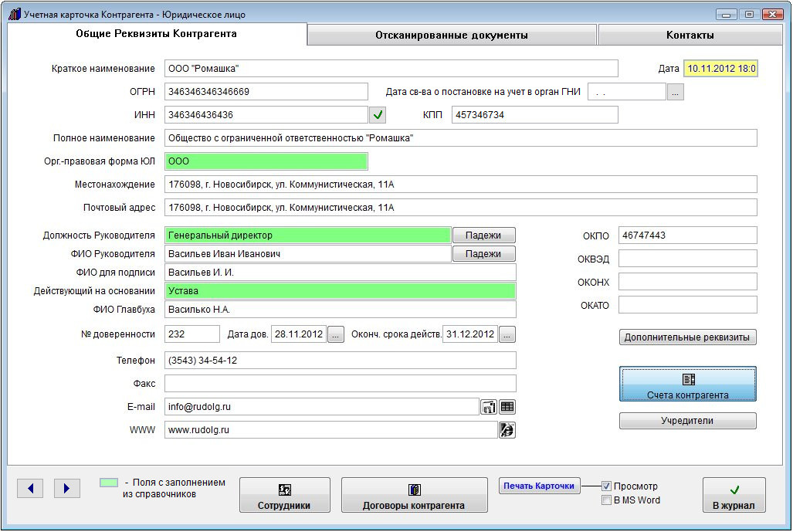Open Договоры контрагента contracts
793x532 pixels.
click(414, 495)
